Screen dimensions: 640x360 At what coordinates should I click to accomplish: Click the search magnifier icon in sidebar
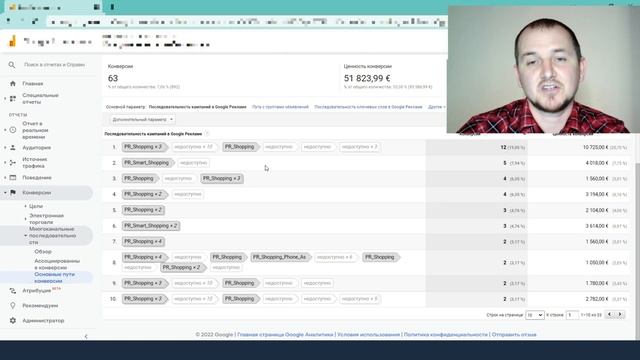[12, 65]
